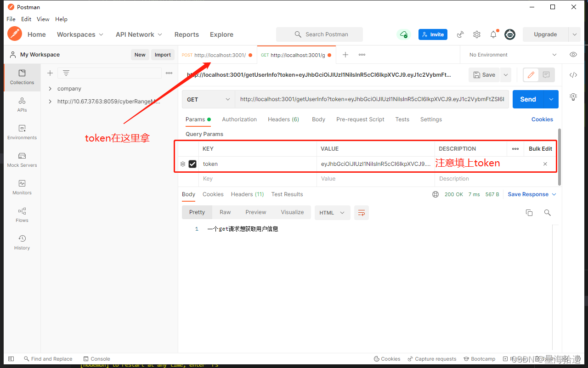This screenshot has height=368, width=588.
Task: Open the HTML response format dropdown
Action: 332,213
